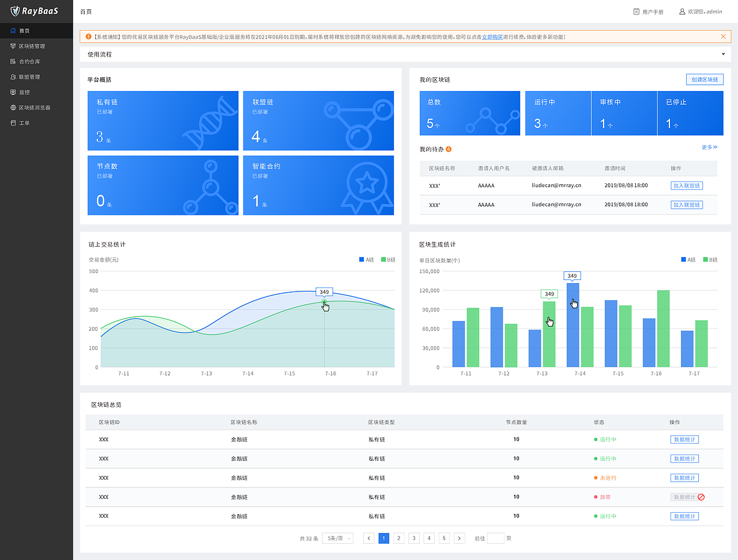738x560 pixels.
Task: Click 欢迎您, admin in header
Action: (705, 12)
